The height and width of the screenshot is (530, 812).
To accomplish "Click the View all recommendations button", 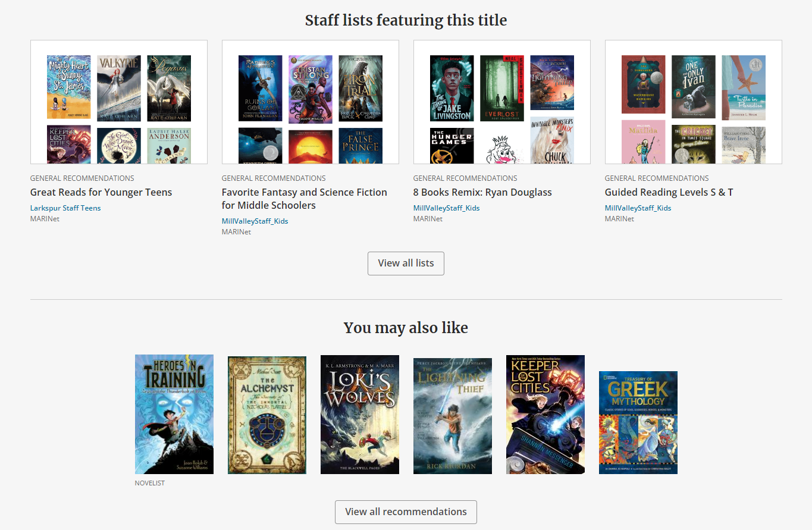I will click(x=406, y=512).
